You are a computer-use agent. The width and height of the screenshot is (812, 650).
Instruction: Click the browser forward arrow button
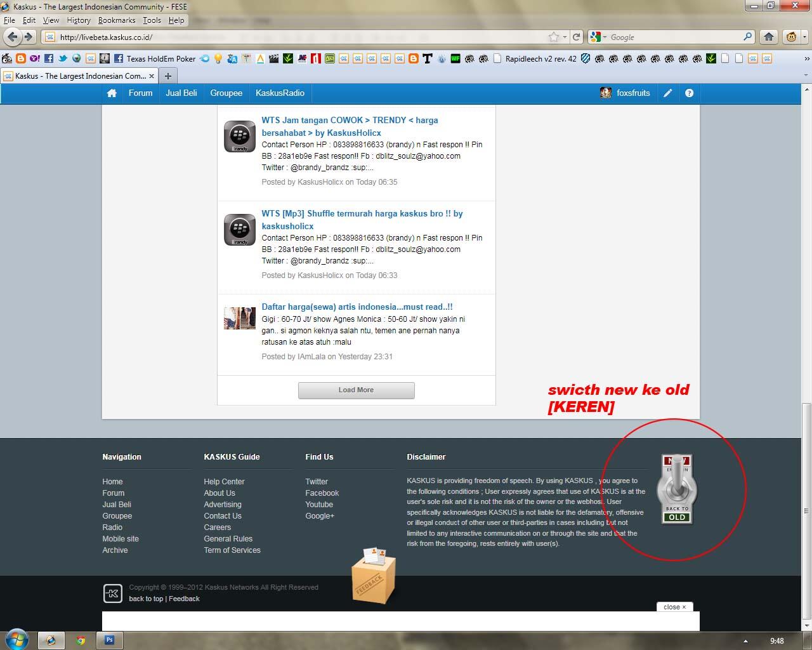coord(28,37)
